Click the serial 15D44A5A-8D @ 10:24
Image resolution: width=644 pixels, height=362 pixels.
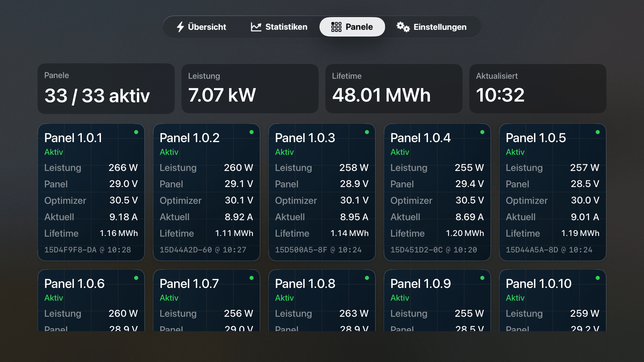click(549, 250)
